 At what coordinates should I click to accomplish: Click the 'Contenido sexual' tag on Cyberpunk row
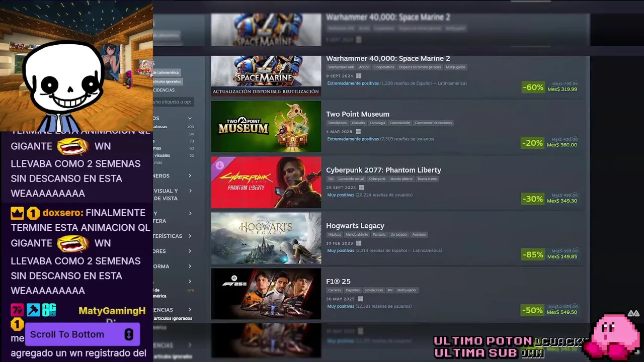351,179
